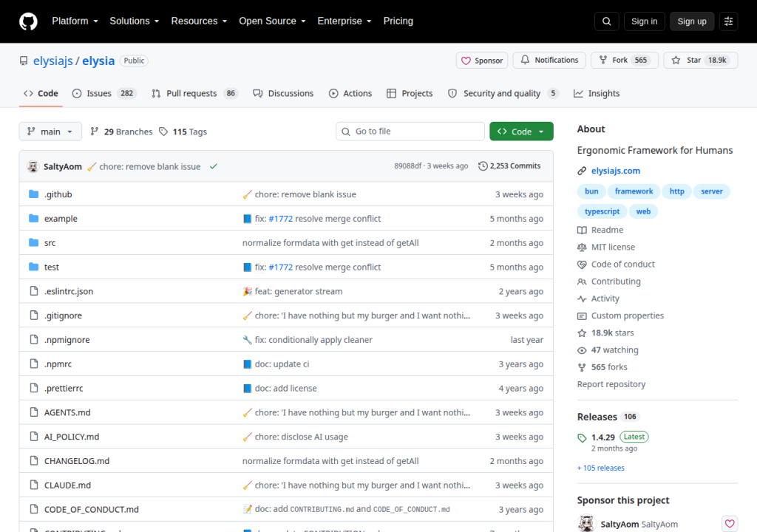
Task: Open the main branch selector dropdown
Action: point(50,132)
